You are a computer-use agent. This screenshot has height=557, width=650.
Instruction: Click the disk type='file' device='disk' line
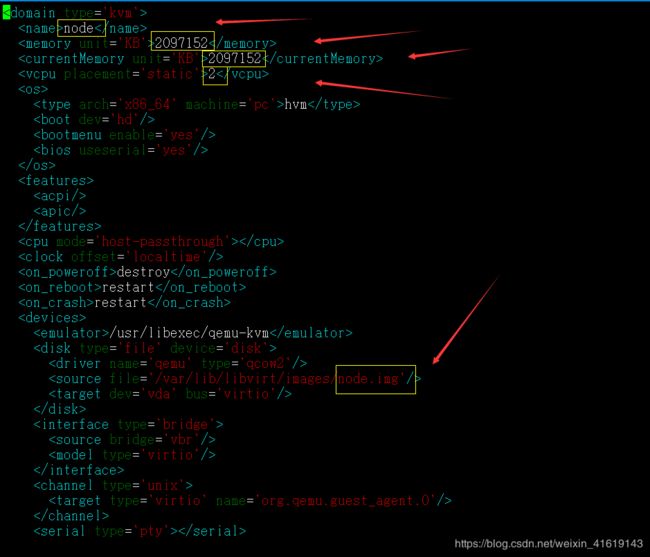[x=155, y=348]
